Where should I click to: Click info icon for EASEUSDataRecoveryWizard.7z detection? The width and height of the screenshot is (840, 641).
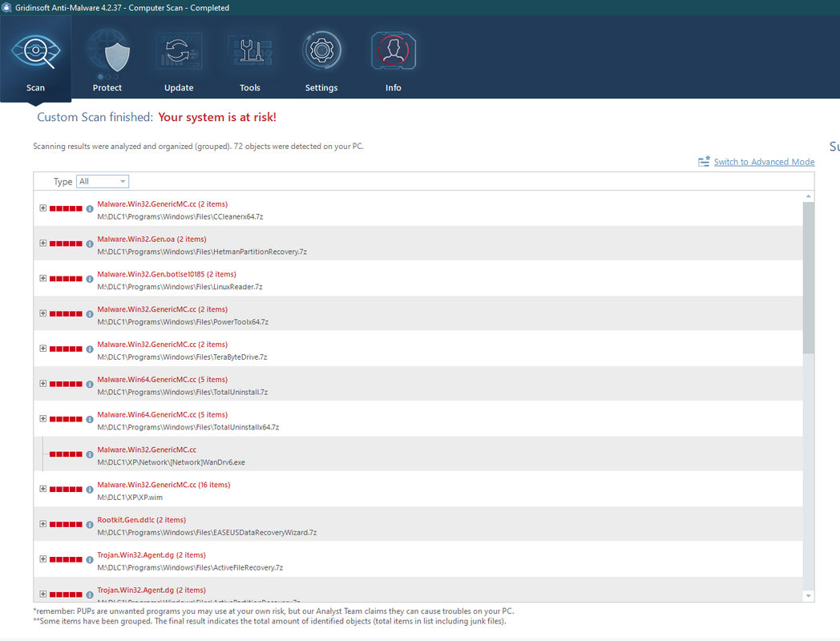(x=90, y=524)
